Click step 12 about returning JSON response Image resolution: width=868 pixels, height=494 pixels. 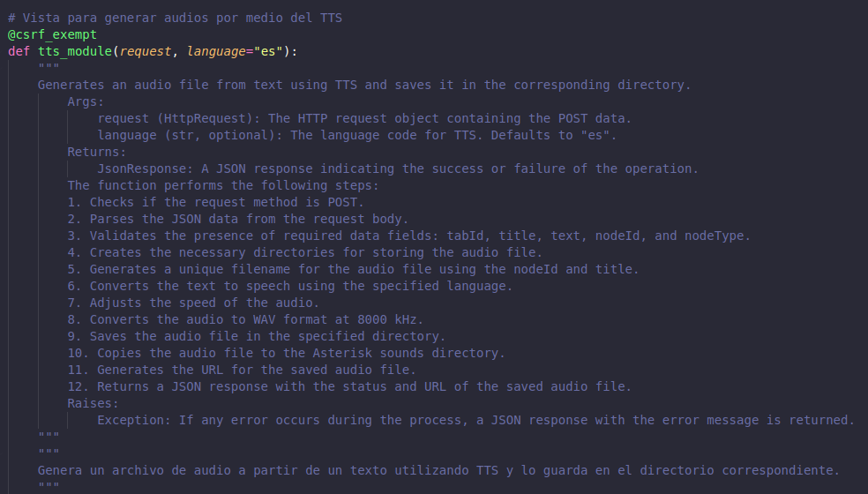click(349, 386)
